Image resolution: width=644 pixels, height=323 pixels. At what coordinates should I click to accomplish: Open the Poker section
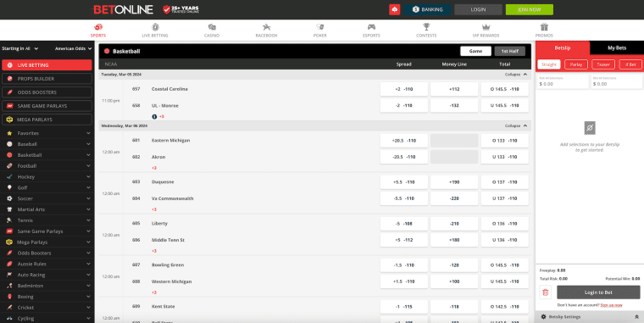[320, 31]
